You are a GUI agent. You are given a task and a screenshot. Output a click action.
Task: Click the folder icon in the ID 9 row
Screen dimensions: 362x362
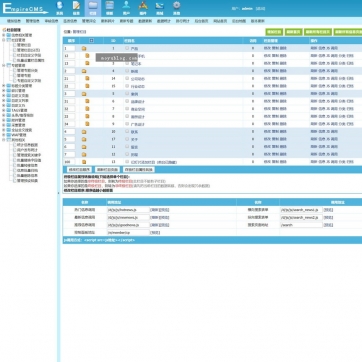pos(87,124)
